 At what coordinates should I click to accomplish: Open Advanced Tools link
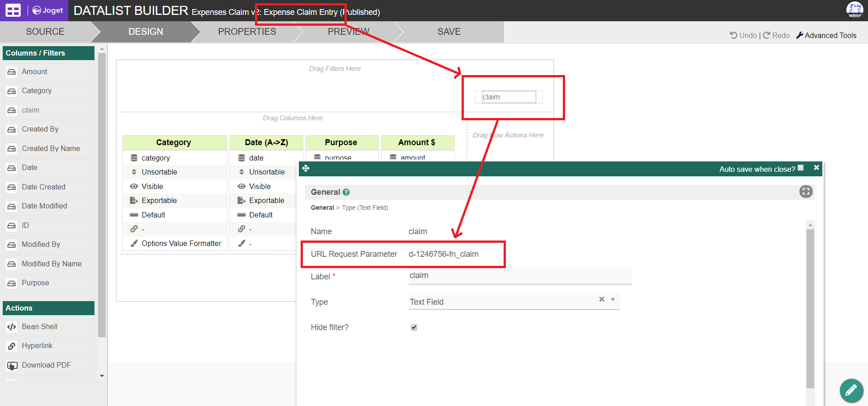pos(830,35)
